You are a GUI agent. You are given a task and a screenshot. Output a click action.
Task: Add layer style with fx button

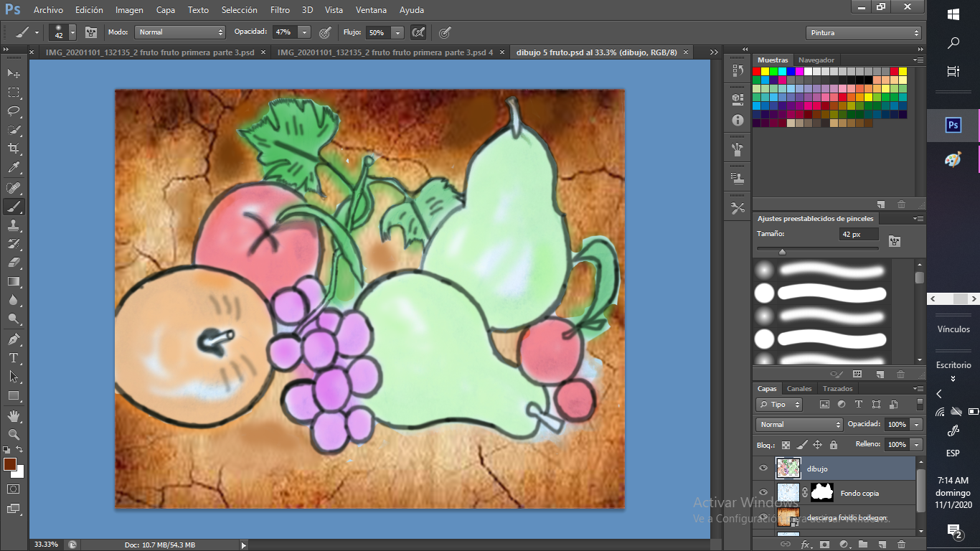coord(805,545)
